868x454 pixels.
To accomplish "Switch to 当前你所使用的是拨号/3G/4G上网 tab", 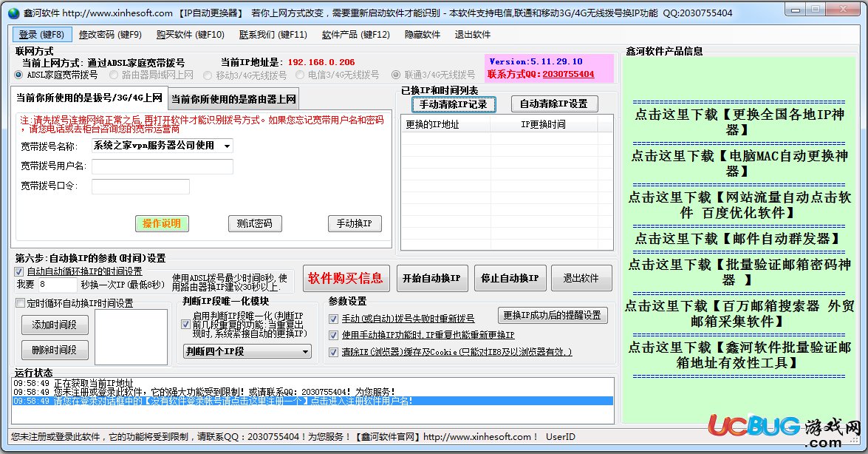I will [x=89, y=98].
